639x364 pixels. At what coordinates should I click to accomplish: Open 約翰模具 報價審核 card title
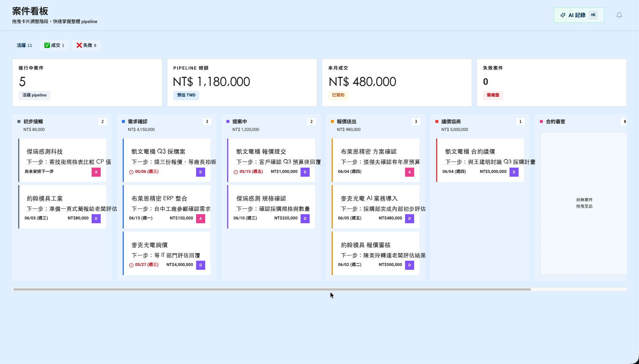click(366, 245)
